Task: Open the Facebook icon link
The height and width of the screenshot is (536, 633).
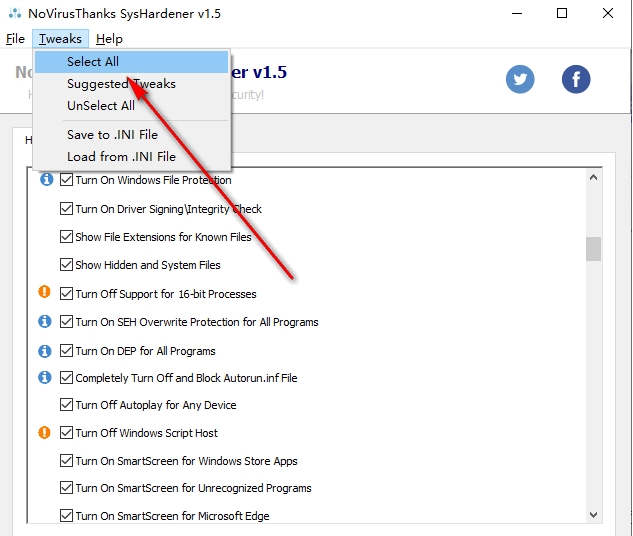Action: tap(576, 79)
